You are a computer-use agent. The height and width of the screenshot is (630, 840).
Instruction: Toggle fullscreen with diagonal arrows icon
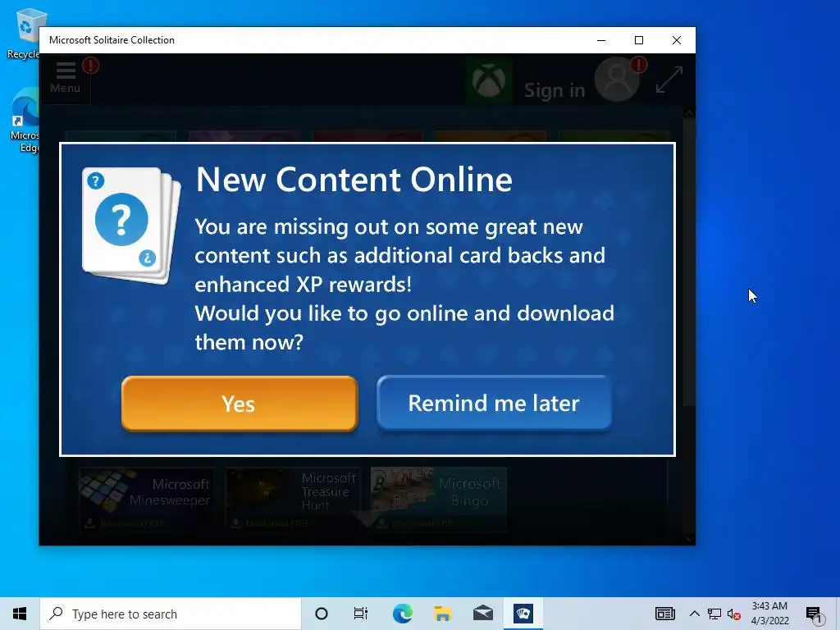669,80
